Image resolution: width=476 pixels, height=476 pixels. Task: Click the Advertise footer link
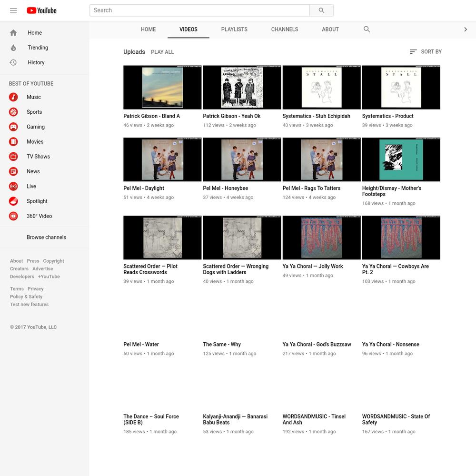pyautogui.click(x=42, y=268)
